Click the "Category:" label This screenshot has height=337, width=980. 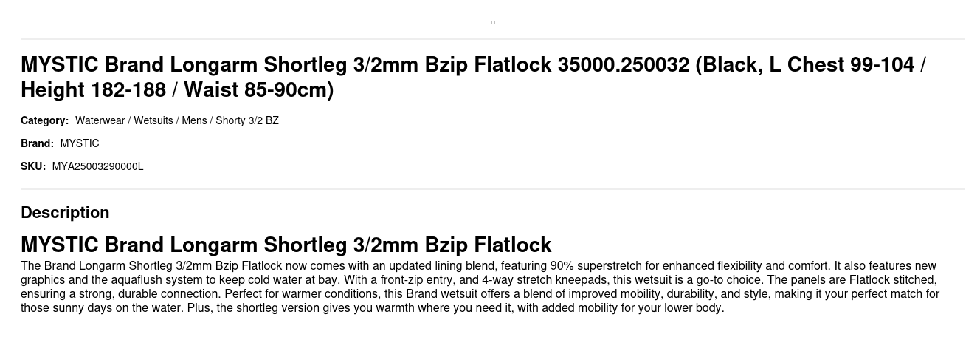(44, 120)
